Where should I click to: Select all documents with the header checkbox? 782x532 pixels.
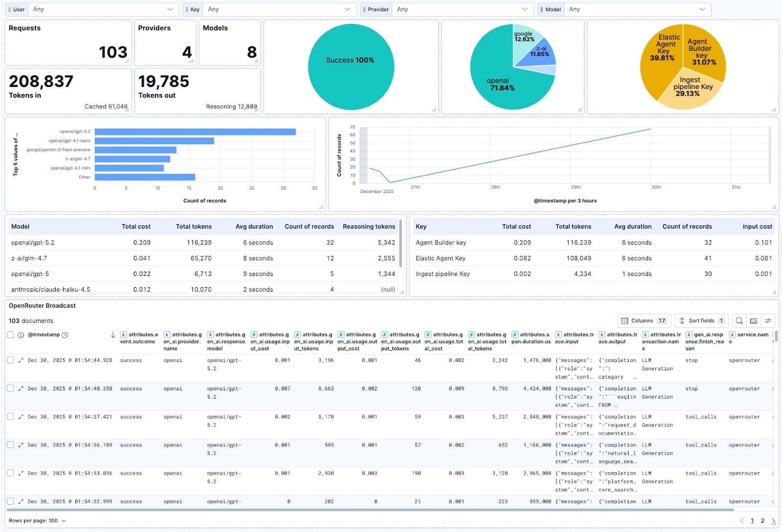pos(11,335)
